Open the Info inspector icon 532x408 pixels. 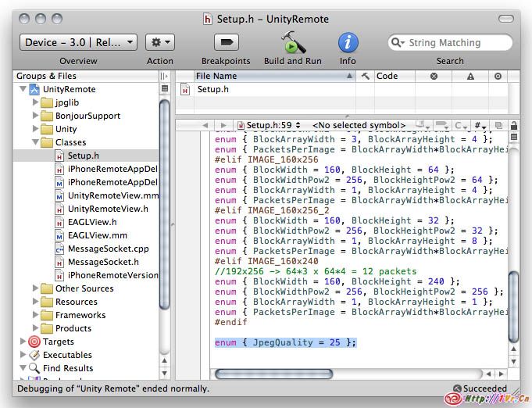(348, 42)
